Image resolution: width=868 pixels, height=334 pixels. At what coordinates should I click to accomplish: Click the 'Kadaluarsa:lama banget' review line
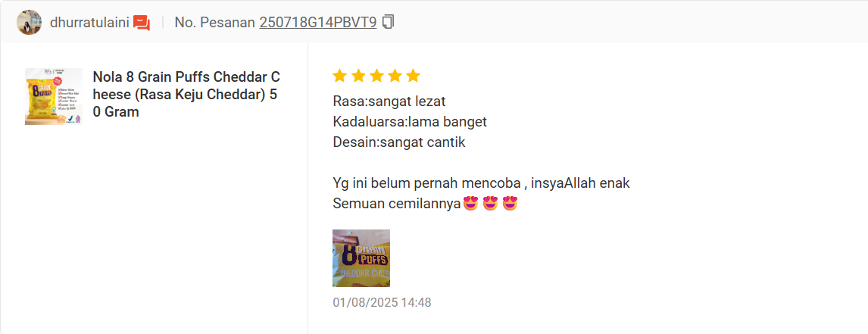pyautogui.click(x=410, y=122)
